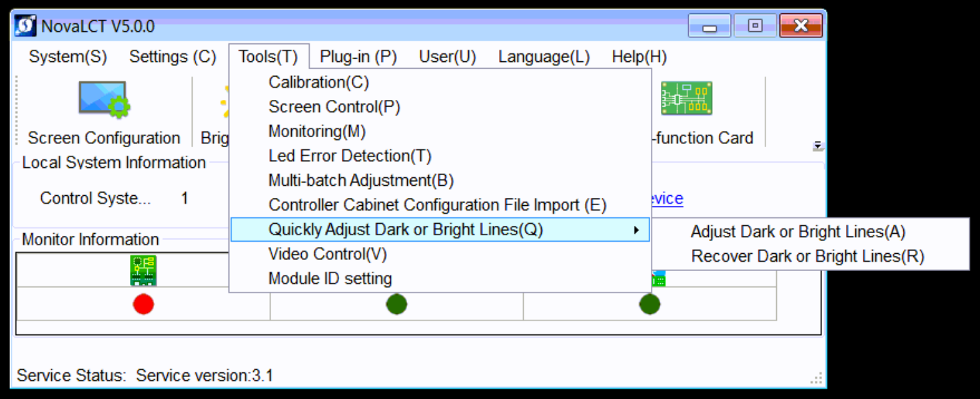Click the green circuit board icon in Monitor Information
The height and width of the screenshot is (399, 980).
143,270
